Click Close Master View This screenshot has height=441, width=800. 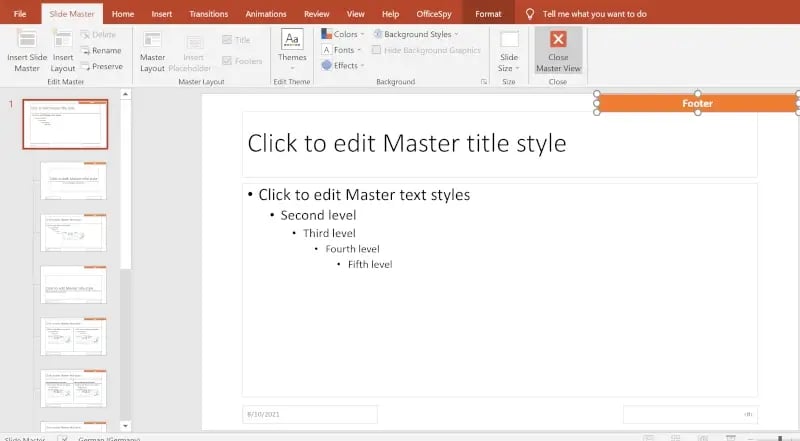pos(558,51)
